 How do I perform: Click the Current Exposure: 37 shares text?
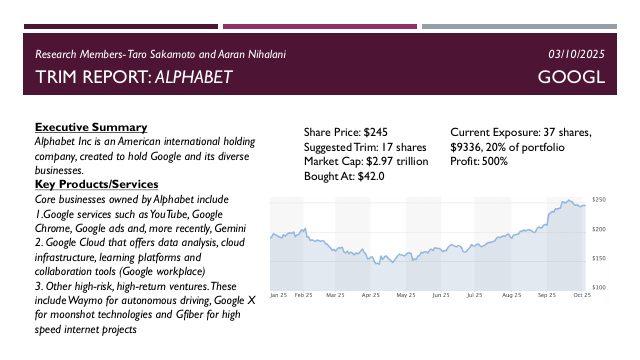tap(521, 132)
